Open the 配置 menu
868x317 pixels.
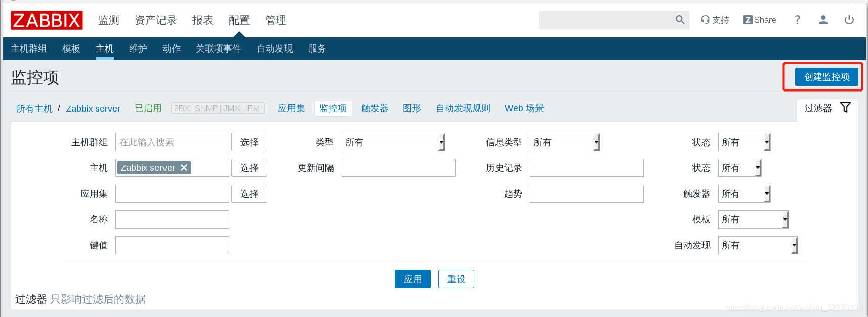point(239,20)
